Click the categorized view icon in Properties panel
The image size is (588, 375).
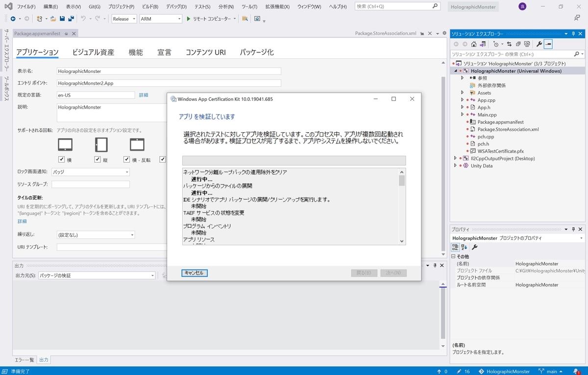(455, 247)
